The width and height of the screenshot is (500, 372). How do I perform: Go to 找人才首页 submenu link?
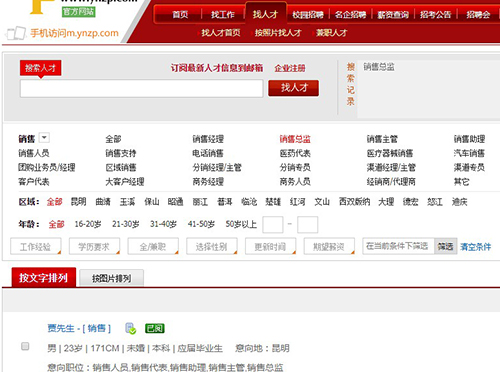tap(221, 33)
